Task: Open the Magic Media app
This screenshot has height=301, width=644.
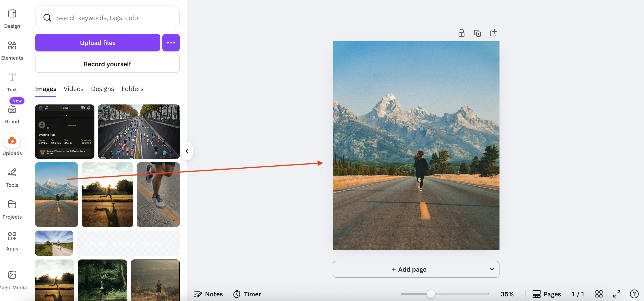Action: (x=12, y=280)
